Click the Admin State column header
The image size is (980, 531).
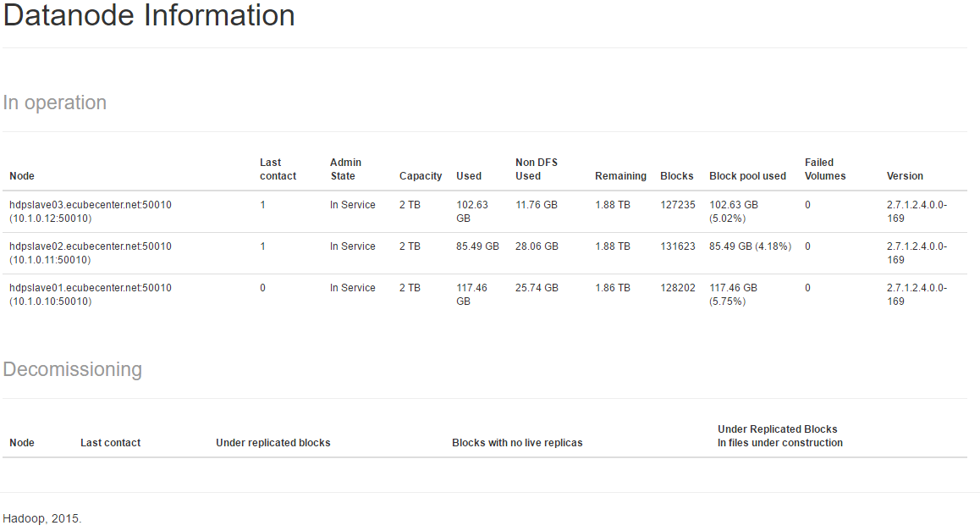pos(344,169)
